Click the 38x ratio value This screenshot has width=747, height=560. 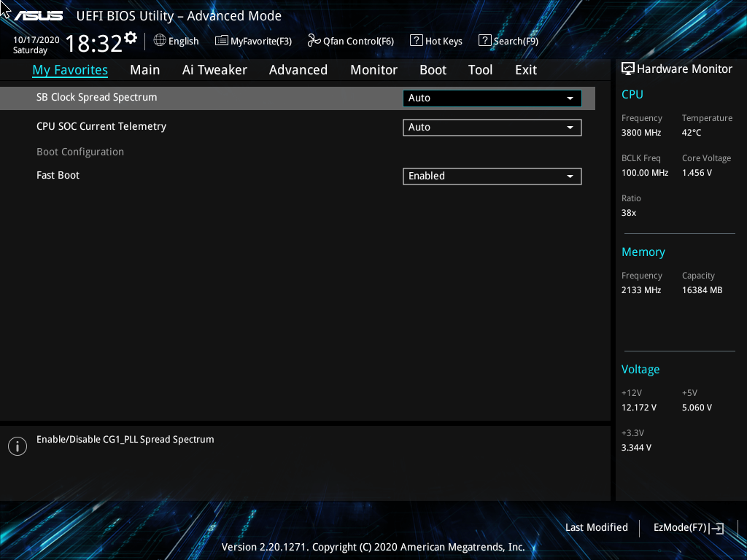point(629,213)
